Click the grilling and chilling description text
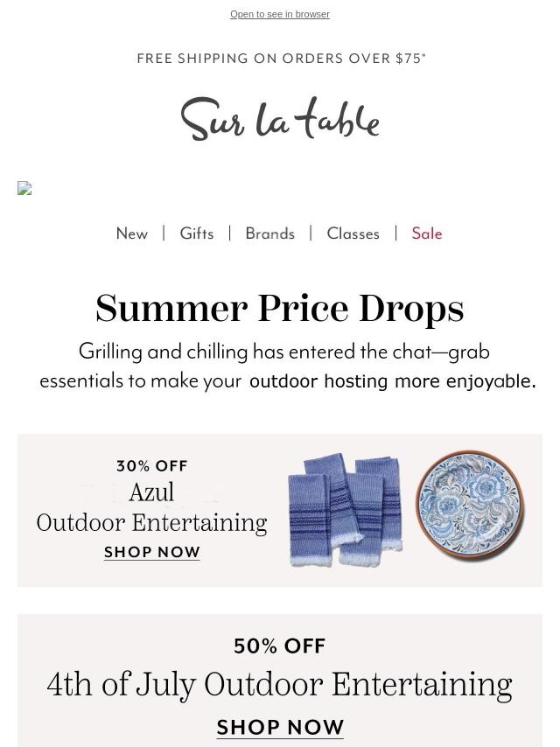The image size is (560, 747). 284,352
